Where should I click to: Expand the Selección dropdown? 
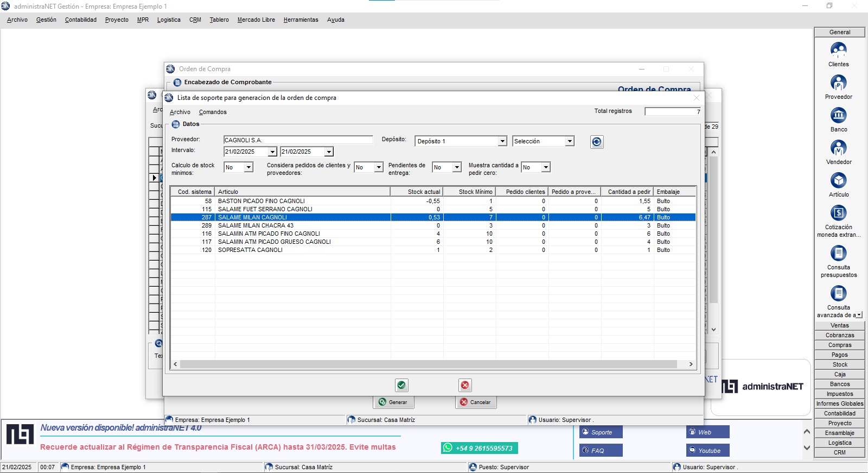click(570, 141)
